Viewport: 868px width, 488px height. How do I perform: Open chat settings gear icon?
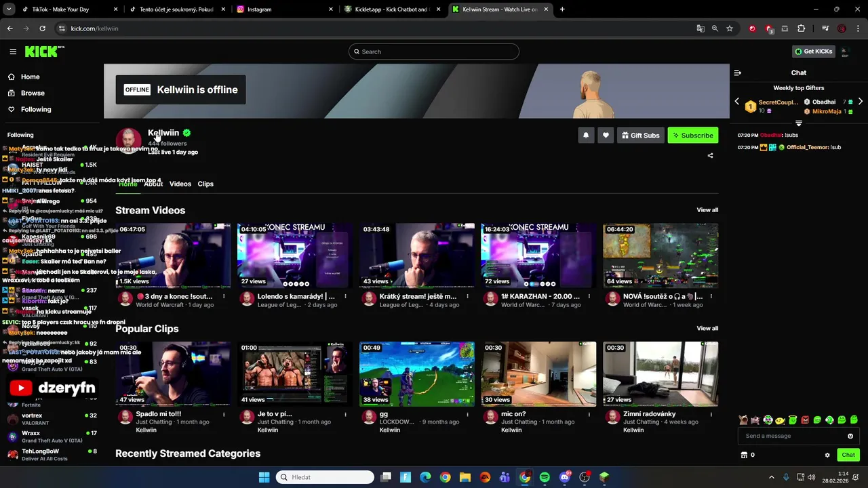(x=827, y=455)
